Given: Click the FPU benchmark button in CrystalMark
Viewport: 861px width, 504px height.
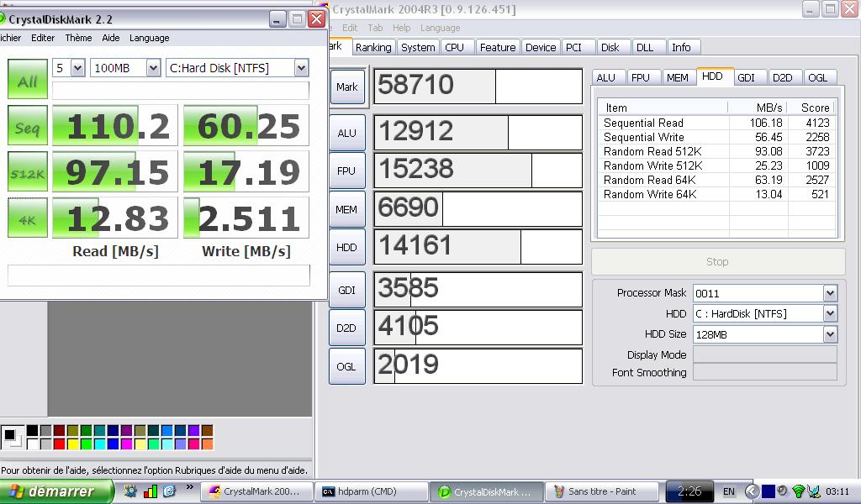Looking at the screenshot, I should [347, 171].
